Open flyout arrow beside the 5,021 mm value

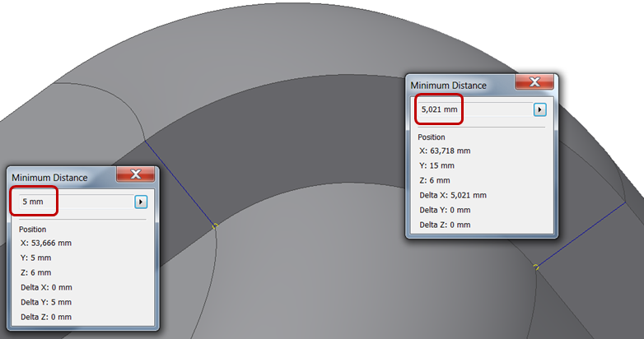click(x=539, y=109)
